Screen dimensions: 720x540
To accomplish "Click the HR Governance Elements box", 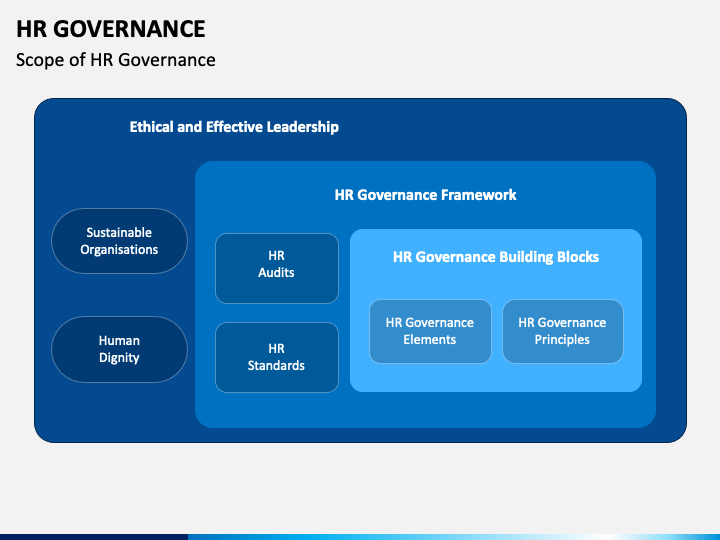I will pyautogui.click(x=430, y=331).
